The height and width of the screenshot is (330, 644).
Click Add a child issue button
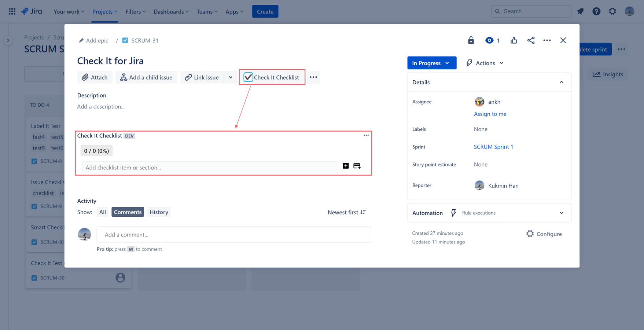[x=146, y=77]
